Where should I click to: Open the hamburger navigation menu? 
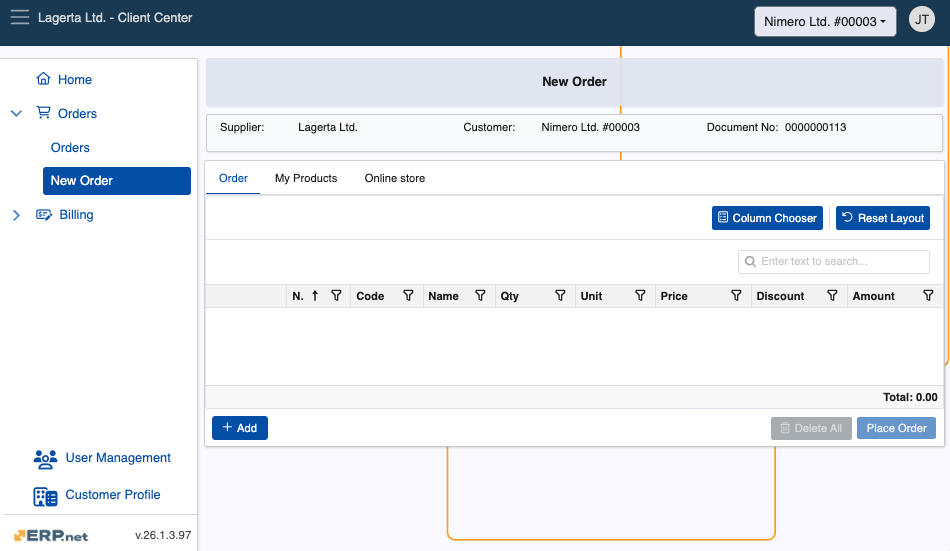[19, 17]
